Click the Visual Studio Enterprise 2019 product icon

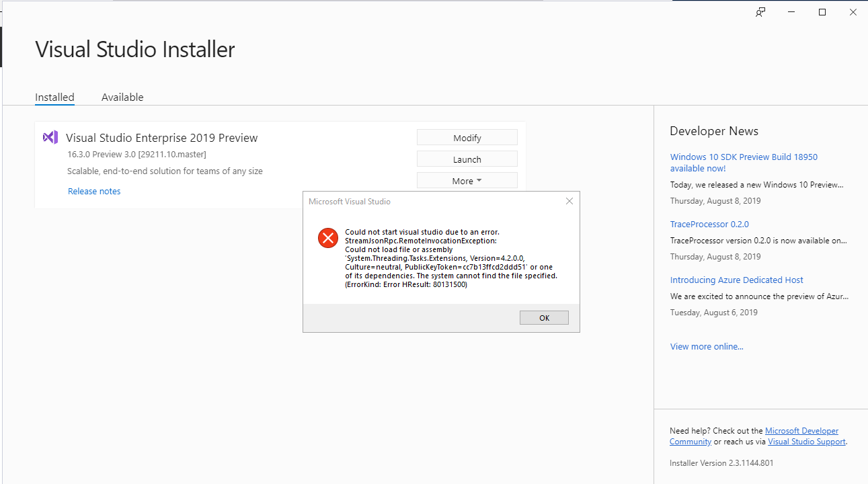[50, 137]
